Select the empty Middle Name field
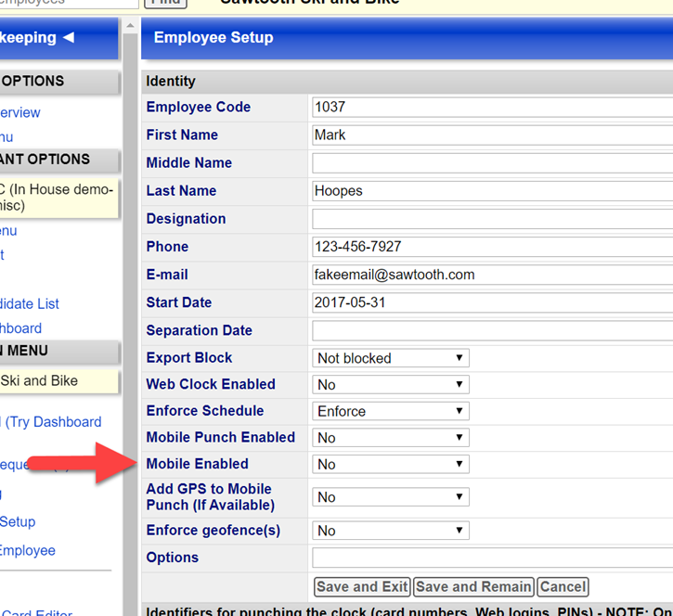This screenshot has height=616, width=673. [492, 163]
